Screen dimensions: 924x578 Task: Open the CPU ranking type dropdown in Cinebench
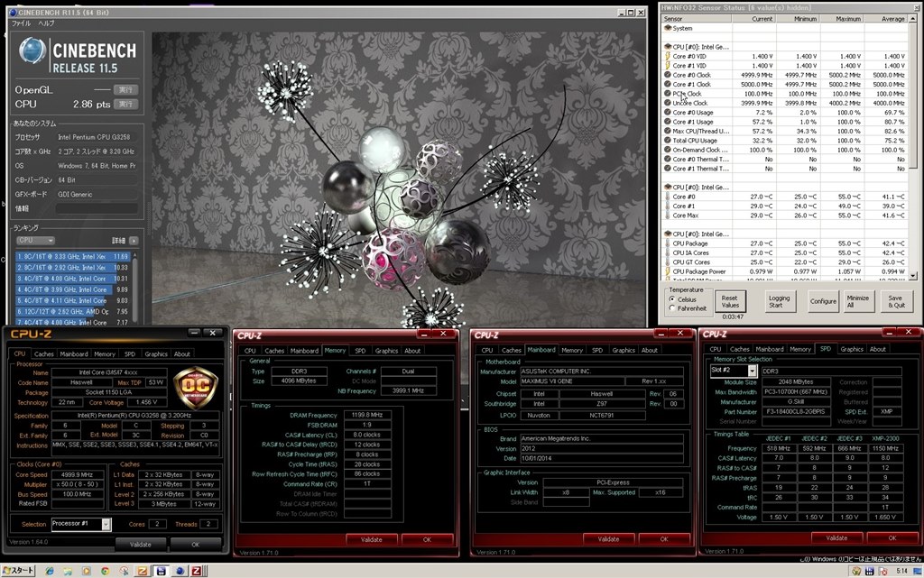pyautogui.click(x=35, y=240)
